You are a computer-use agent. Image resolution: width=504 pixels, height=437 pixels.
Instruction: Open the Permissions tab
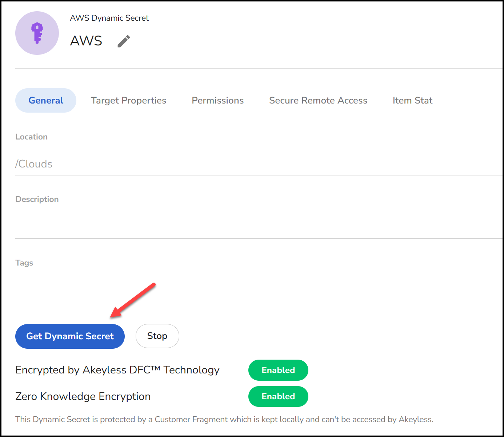pyautogui.click(x=218, y=100)
